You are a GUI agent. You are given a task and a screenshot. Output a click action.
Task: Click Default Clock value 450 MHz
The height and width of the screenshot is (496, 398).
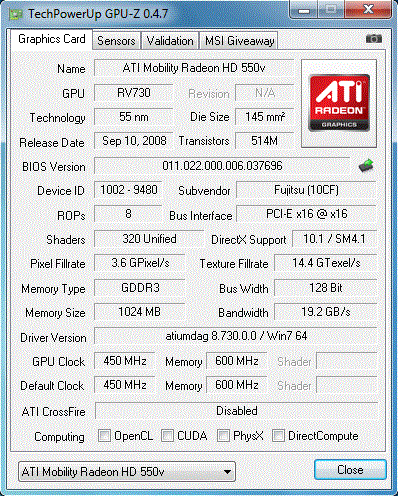(125, 385)
